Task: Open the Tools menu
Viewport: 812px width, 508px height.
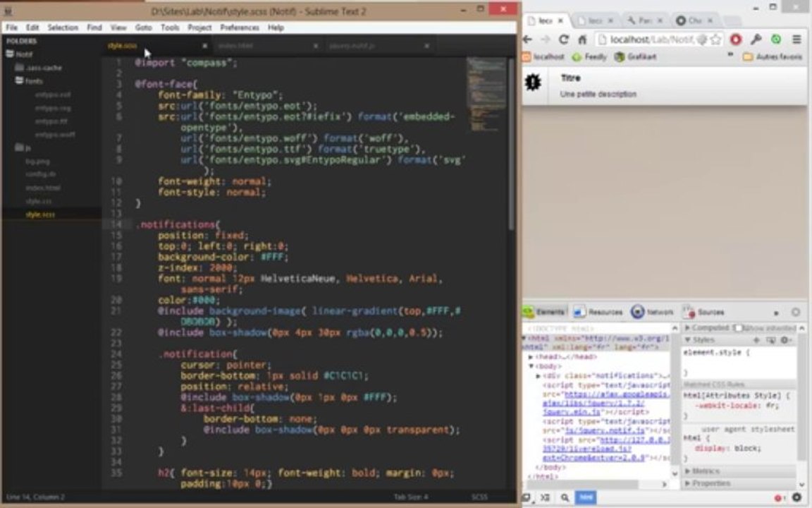Action: (170, 28)
